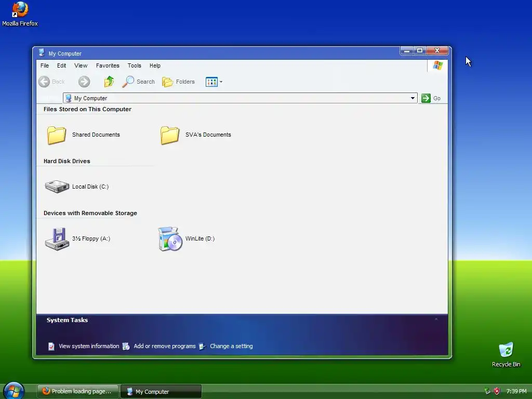
Task: Click the Devices with Removable Storage heading
Action: point(90,213)
